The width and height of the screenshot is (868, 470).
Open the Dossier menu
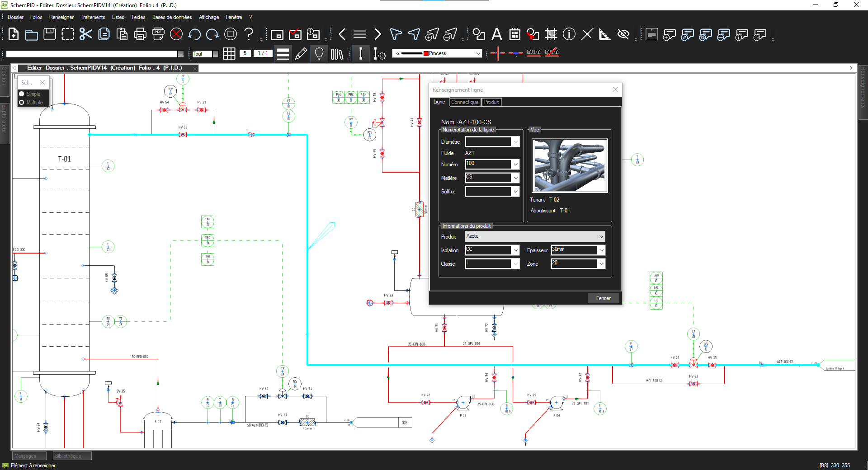click(x=15, y=17)
